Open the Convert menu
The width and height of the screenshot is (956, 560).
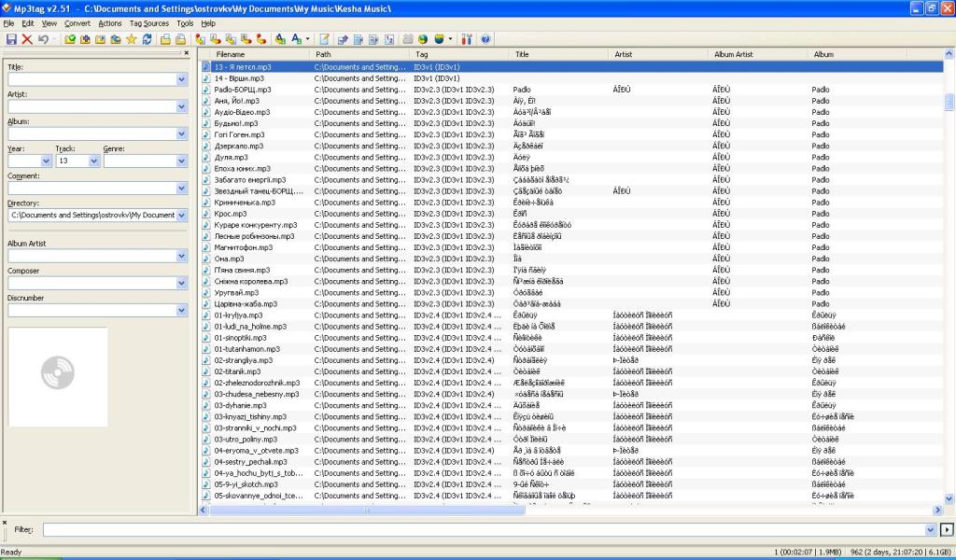pos(77,22)
